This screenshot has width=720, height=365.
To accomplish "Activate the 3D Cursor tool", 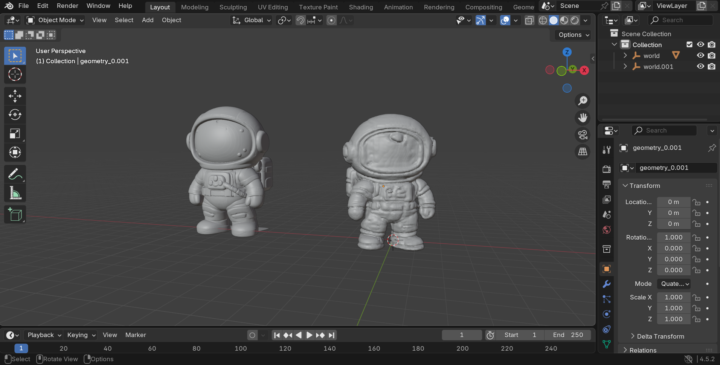I will tap(15, 74).
